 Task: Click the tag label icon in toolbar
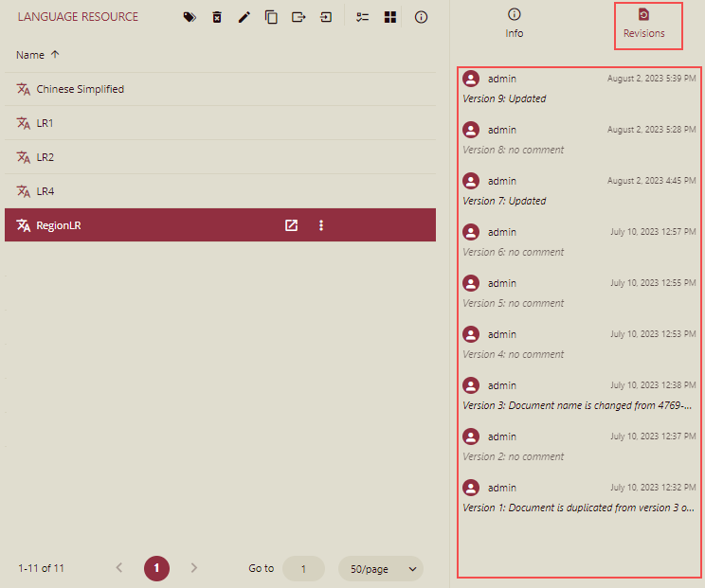[x=190, y=17]
